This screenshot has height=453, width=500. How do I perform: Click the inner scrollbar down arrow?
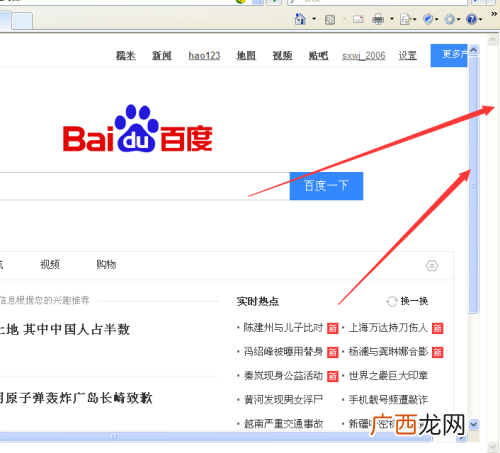[x=474, y=424]
